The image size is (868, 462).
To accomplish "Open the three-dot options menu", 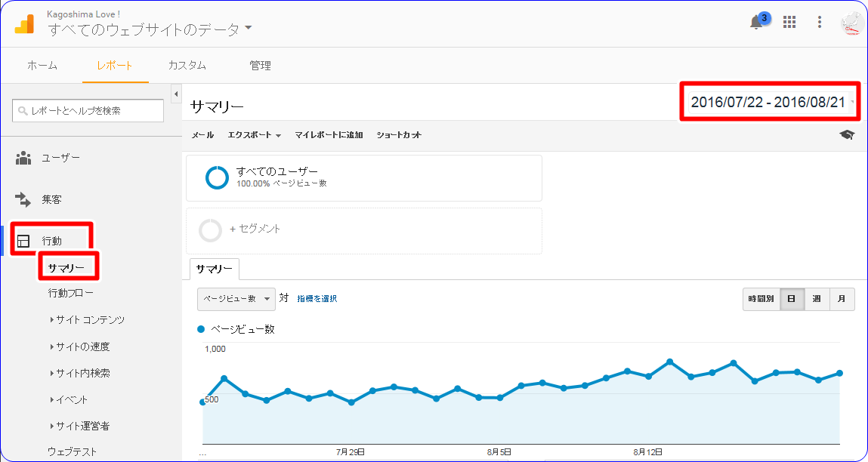I will click(820, 22).
